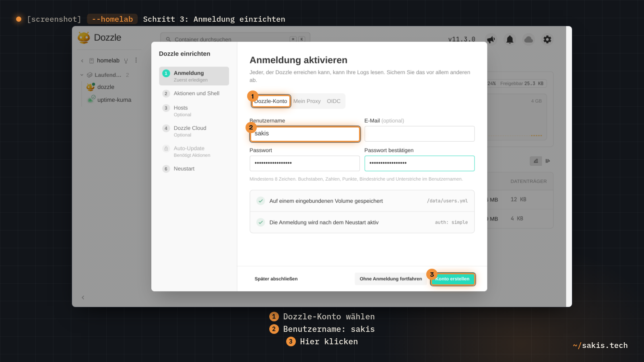Open step 6 Neustart
Screen dimensions: 644x362
(194, 169)
